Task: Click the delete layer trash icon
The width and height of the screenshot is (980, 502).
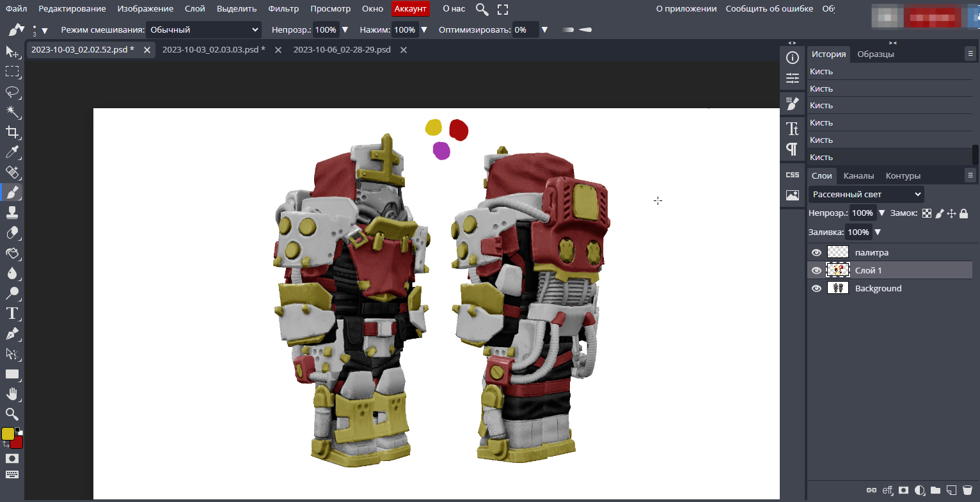Action: [967, 490]
